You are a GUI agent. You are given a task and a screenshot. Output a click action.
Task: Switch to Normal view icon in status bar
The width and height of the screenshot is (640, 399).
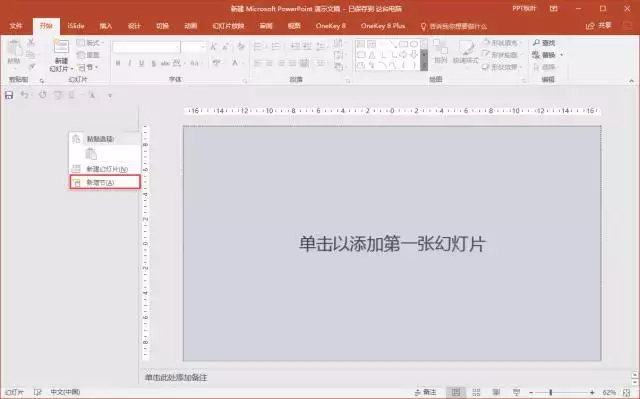456,392
